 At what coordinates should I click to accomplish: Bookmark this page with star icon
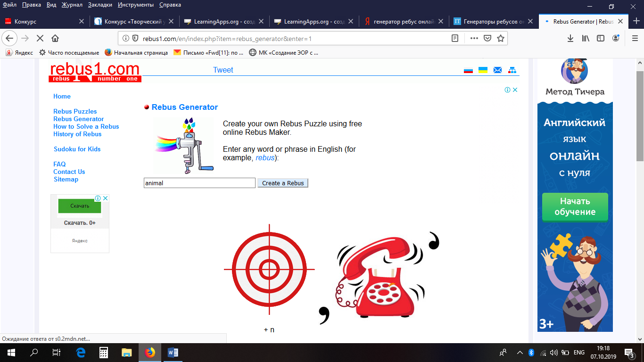coord(501,38)
